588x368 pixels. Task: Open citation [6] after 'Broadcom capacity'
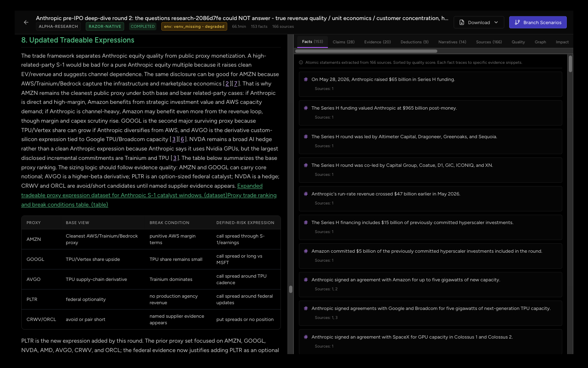(182, 139)
